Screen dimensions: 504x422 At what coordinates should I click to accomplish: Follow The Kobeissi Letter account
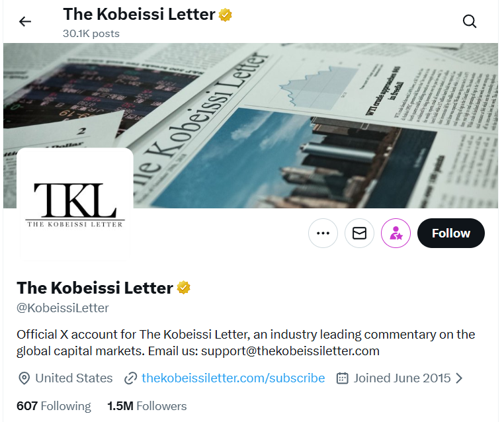(x=450, y=233)
